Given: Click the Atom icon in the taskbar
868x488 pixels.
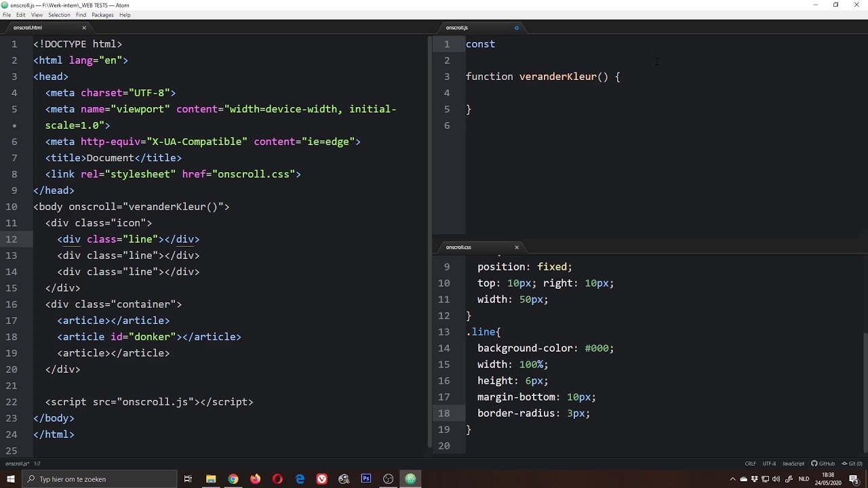Looking at the screenshot, I should 410,479.
